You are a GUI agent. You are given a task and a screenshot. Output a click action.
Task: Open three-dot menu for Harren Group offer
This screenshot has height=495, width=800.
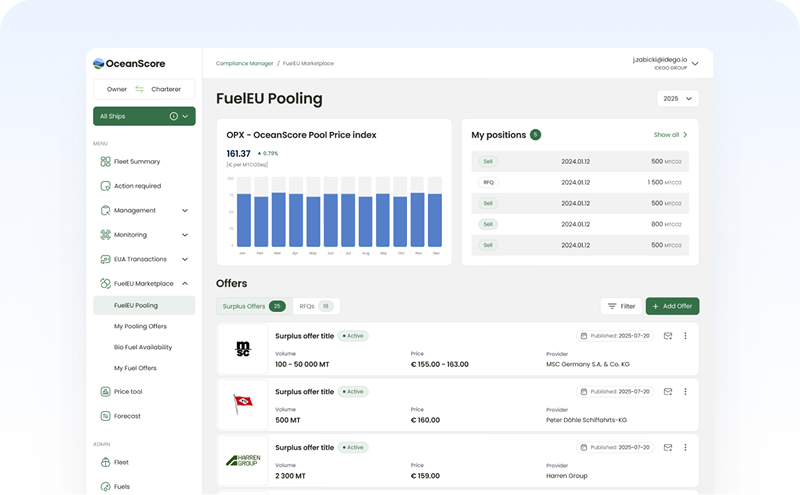pyautogui.click(x=685, y=447)
